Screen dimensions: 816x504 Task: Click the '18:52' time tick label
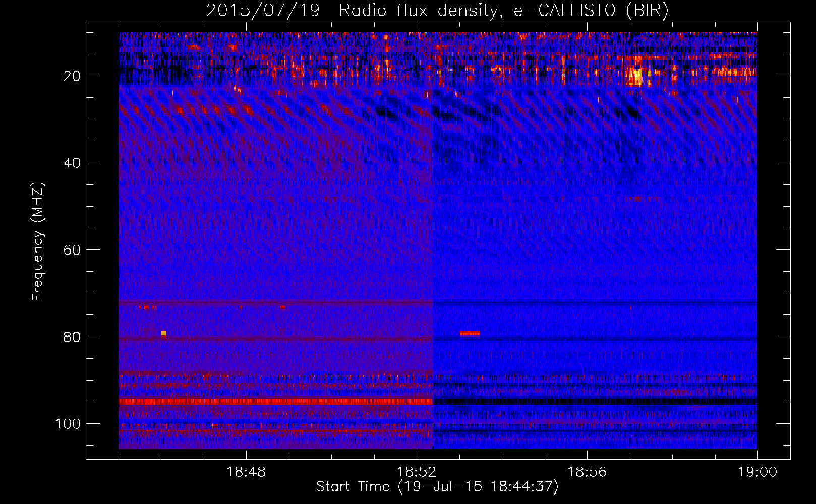tap(417, 472)
